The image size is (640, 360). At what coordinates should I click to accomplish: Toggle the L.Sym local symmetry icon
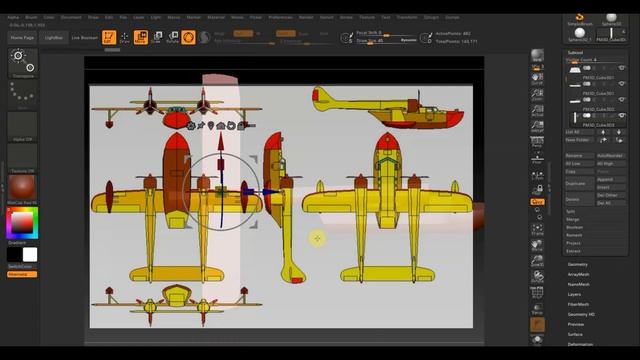point(537,176)
